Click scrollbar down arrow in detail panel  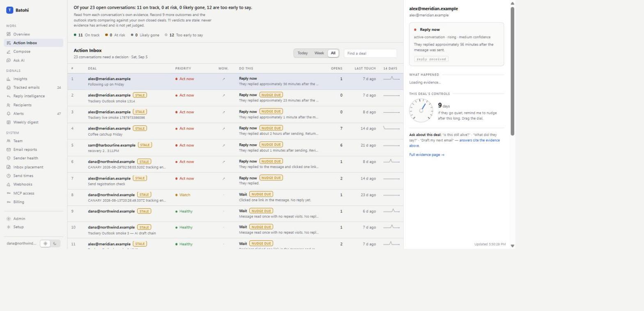coord(512,246)
